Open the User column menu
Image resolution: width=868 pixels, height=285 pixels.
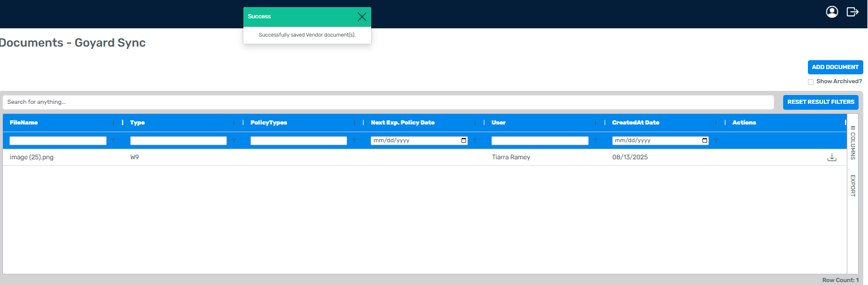point(595,123)
